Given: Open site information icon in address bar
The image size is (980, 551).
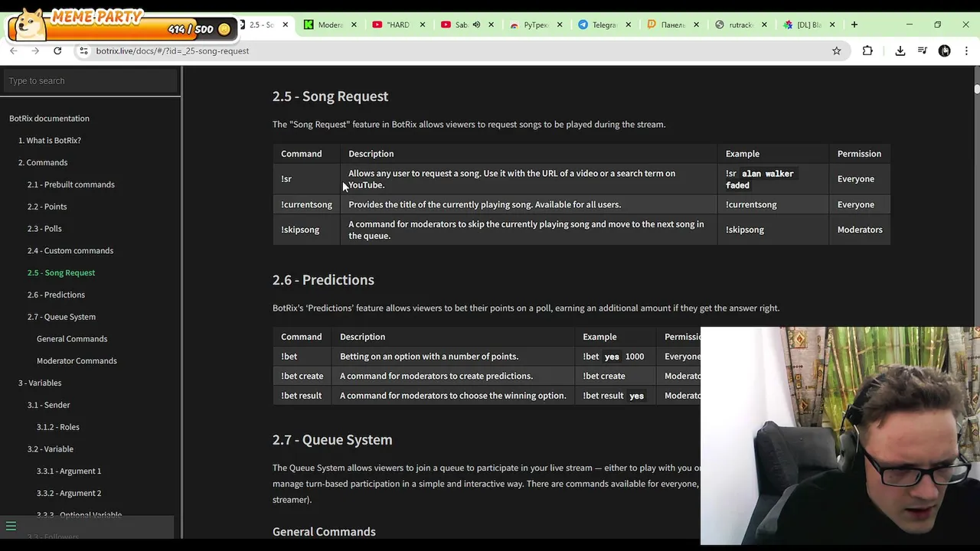Looking at the screenshot, I should tap(83, 51).
